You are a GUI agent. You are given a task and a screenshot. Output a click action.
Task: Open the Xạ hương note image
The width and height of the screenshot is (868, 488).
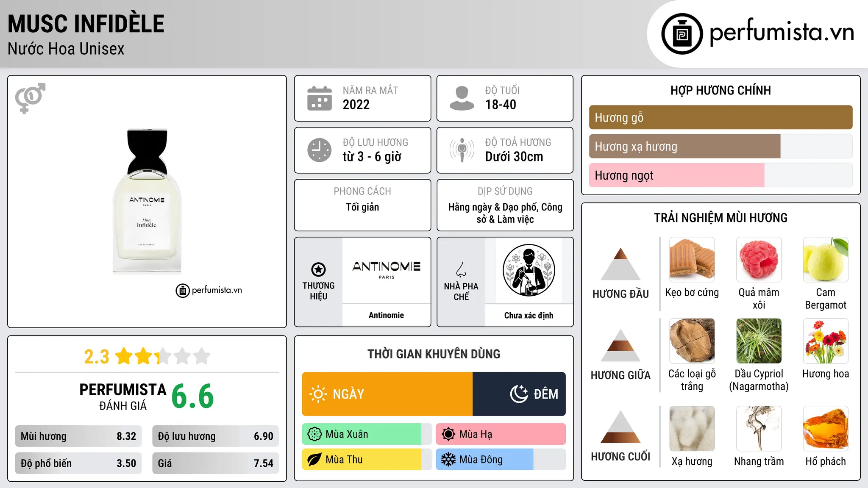(x=692, y=429)
